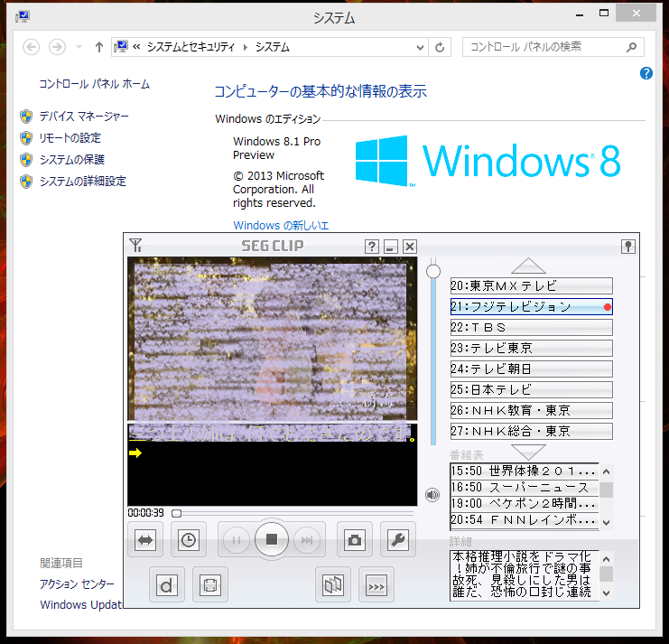Click the screen frame button
669x644 pixels.
[x=210, y=585]
